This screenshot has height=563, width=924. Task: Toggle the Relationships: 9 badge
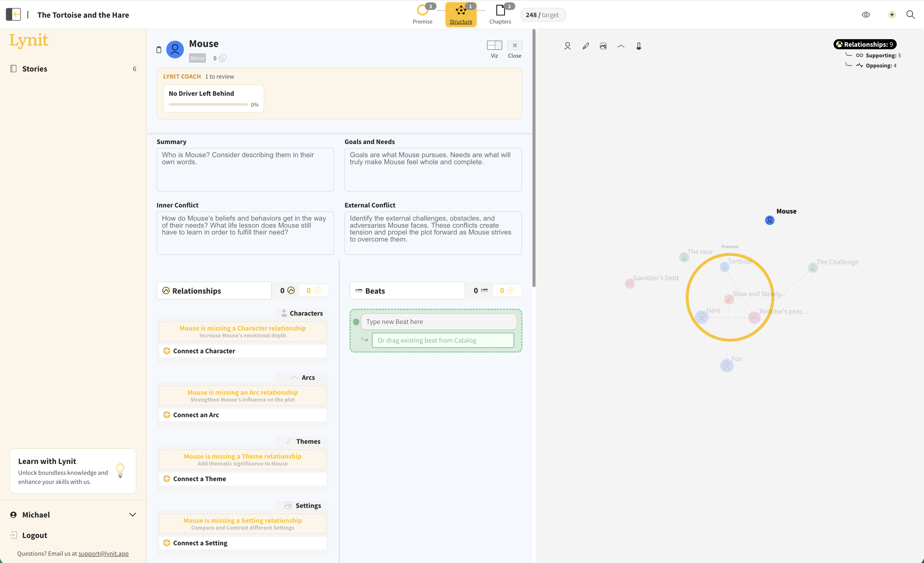[x=865, y=44]
